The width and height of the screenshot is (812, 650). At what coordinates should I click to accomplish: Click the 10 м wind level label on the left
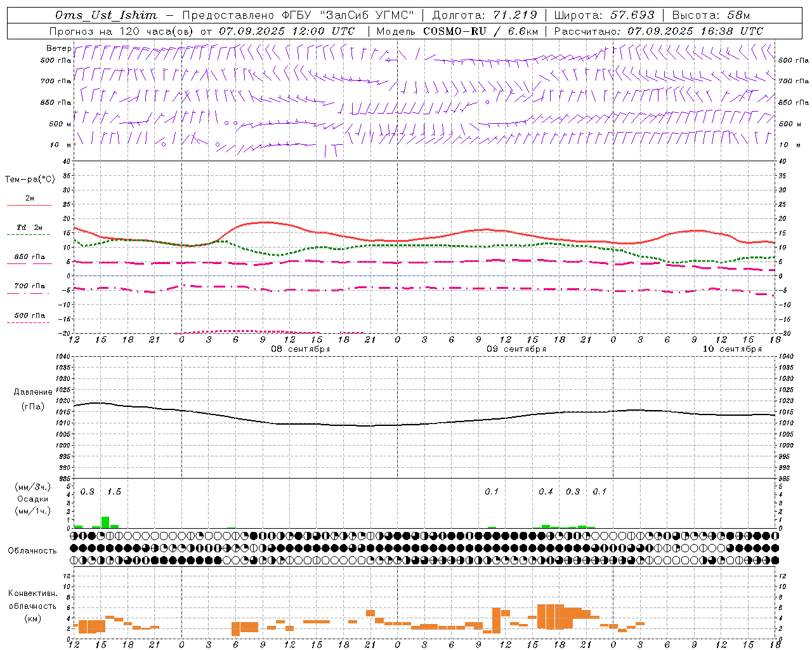click(x=60, y=145)
